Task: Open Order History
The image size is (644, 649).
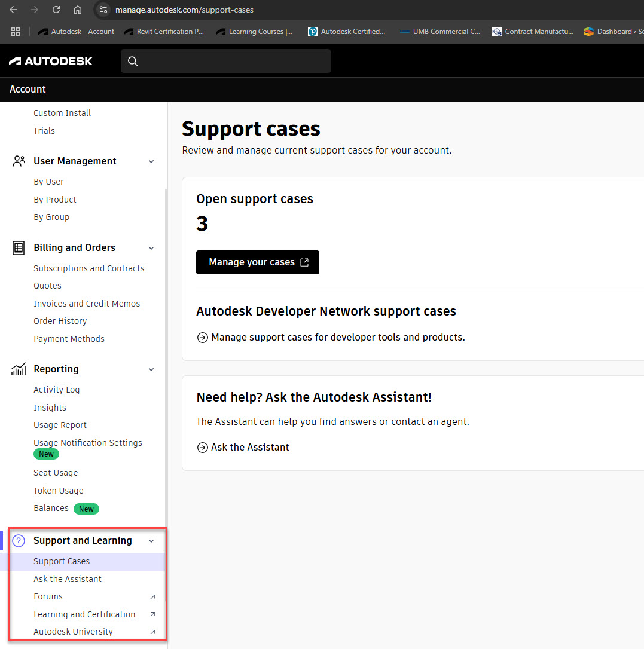Action: click(x=60, y=321)
